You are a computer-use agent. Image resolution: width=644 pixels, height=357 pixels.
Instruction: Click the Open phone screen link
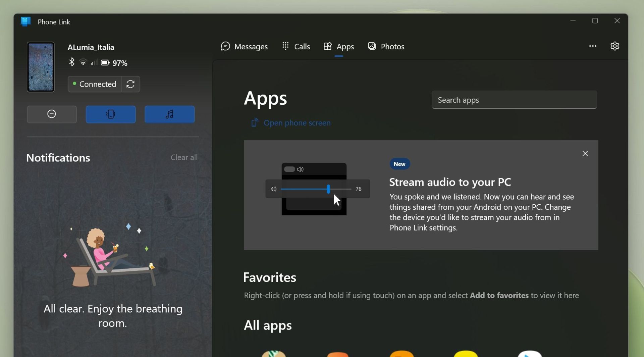(x=297, y=123)
